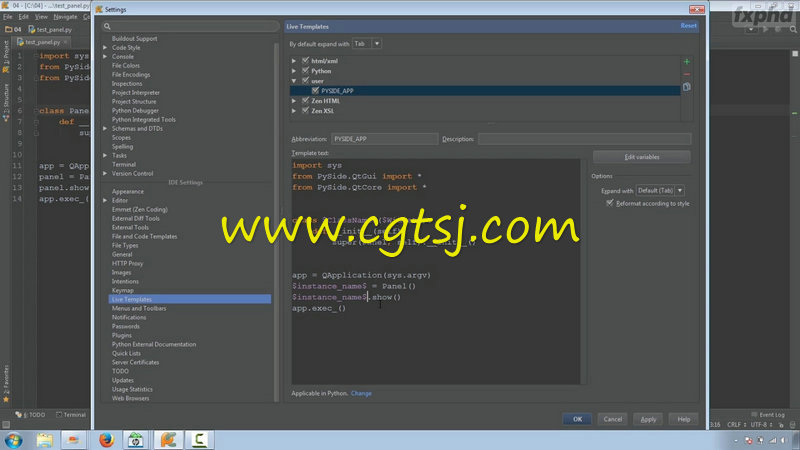Expand the html/xml template group
The width and height of the screenshot is (800, 450).
pos(294,61)
